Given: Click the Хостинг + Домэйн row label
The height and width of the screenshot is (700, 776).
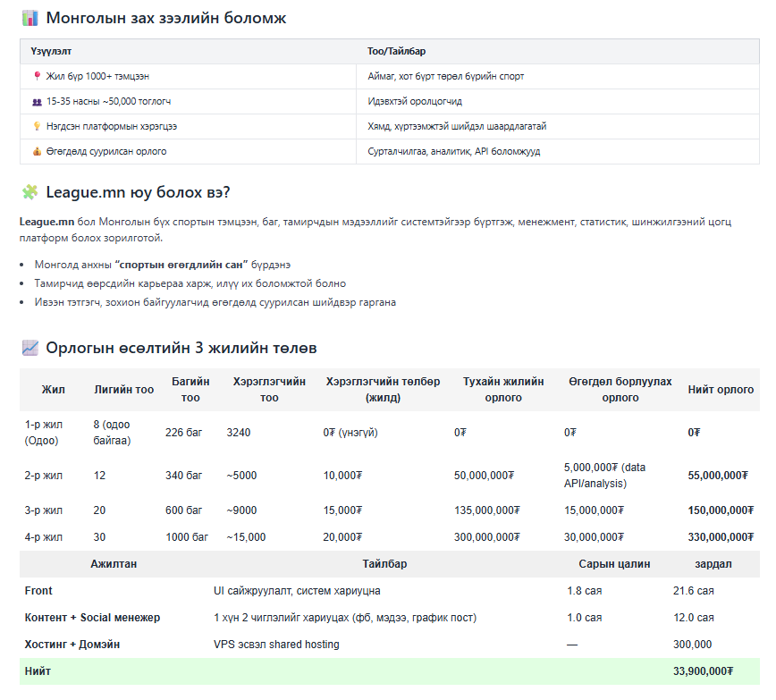Looking at the screenshot, I should pyautogui.click(x=72, y=645).
